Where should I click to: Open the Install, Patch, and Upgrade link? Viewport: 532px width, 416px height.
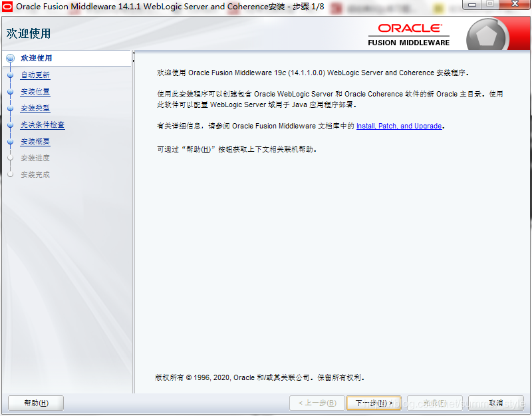399,126
